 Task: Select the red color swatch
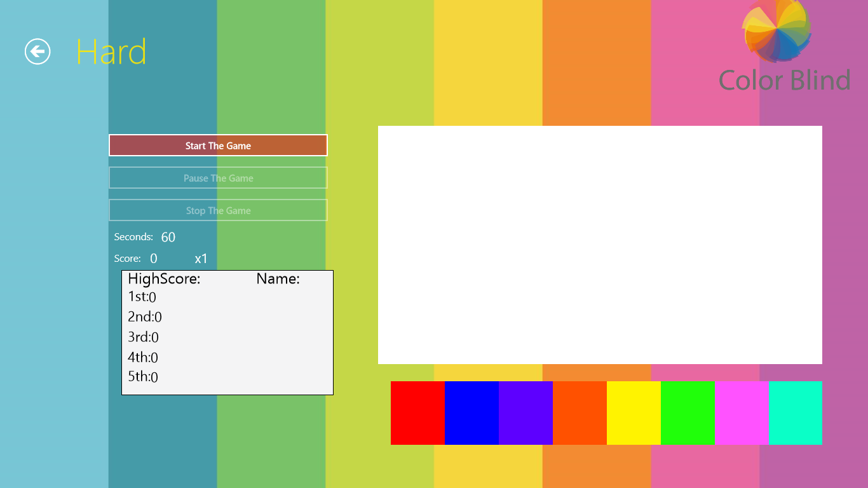[x=417, y=413]
